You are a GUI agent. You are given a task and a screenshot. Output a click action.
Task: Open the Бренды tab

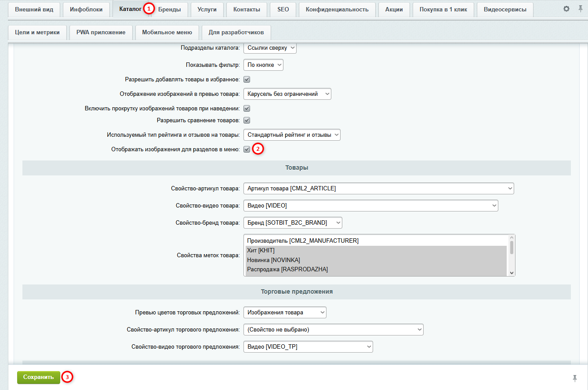point(170,9)
